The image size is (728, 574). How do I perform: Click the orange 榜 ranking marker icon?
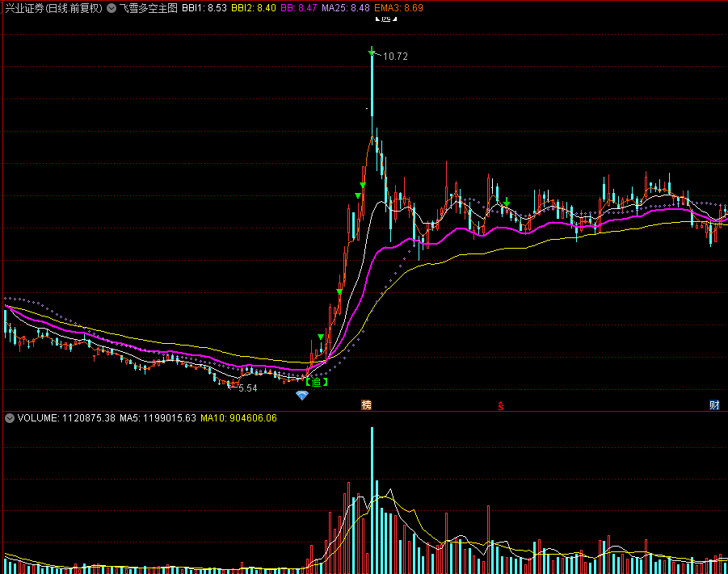coord(366,405)
